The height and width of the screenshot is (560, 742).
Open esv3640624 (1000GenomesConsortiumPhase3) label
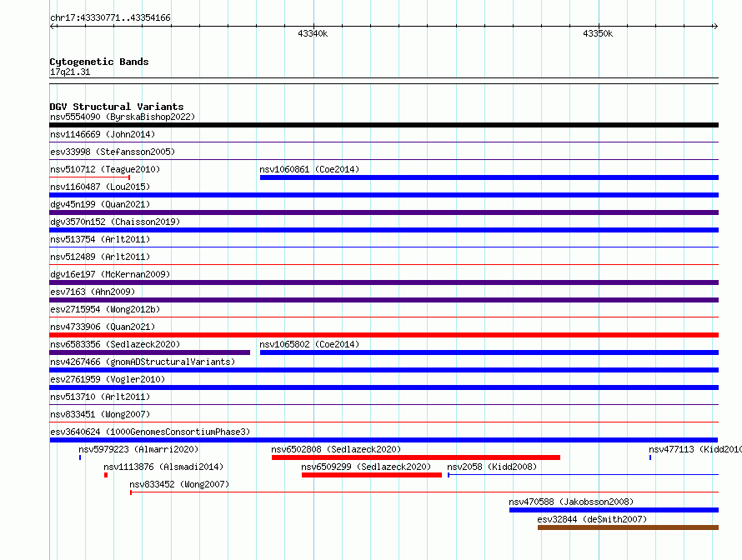coord(150,432)
